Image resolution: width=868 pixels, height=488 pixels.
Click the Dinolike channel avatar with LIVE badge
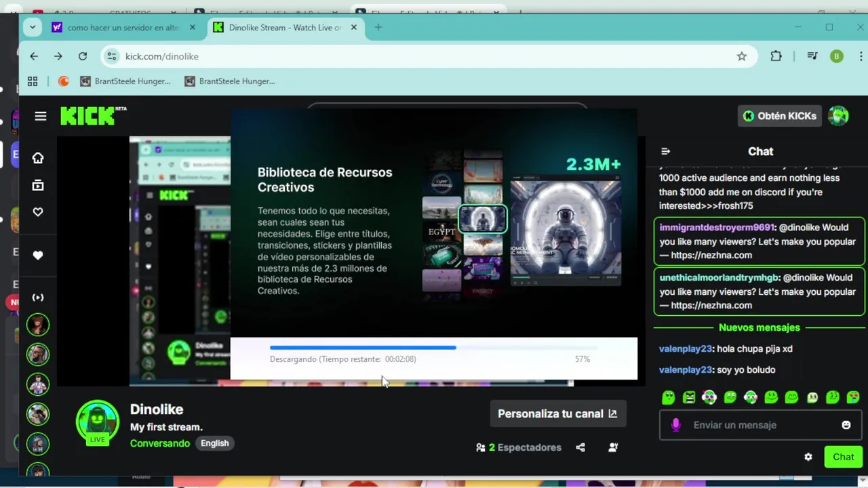tap(98, 422)
